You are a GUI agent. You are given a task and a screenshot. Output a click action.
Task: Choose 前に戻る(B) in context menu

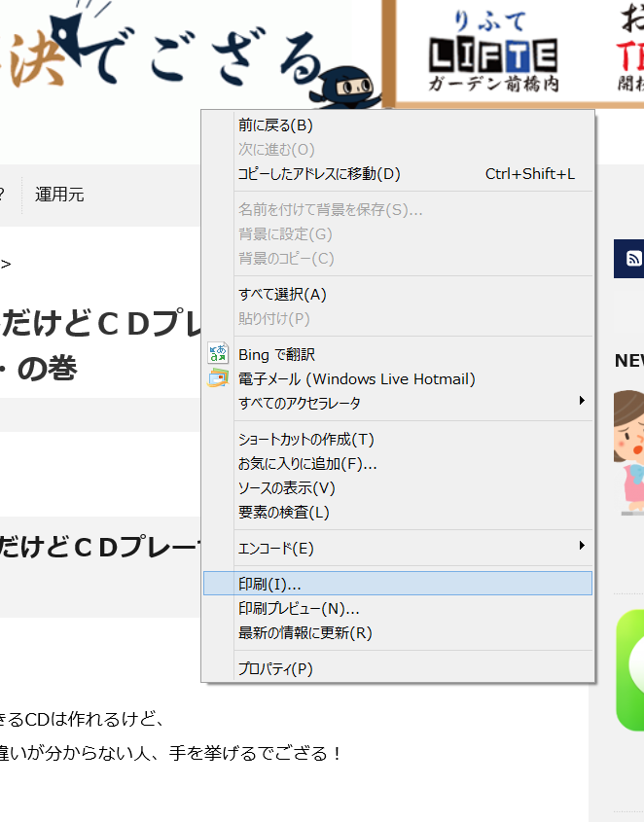(x=398, y=125)
